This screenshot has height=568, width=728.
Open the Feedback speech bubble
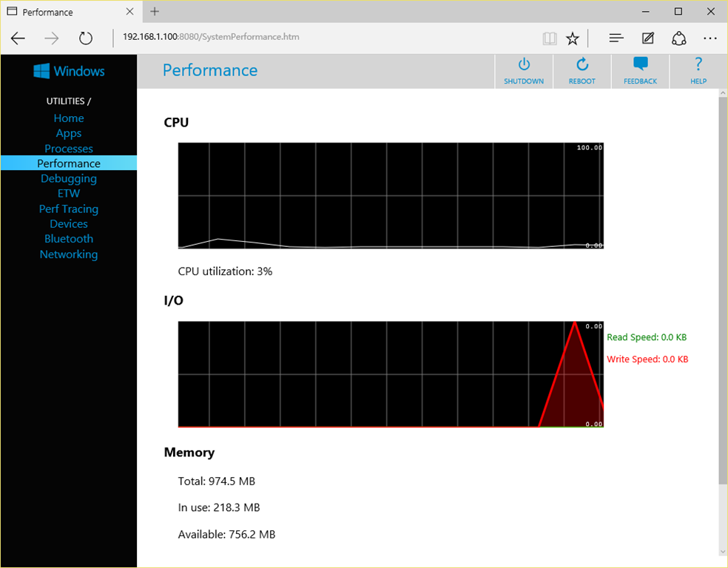point(640,64)
